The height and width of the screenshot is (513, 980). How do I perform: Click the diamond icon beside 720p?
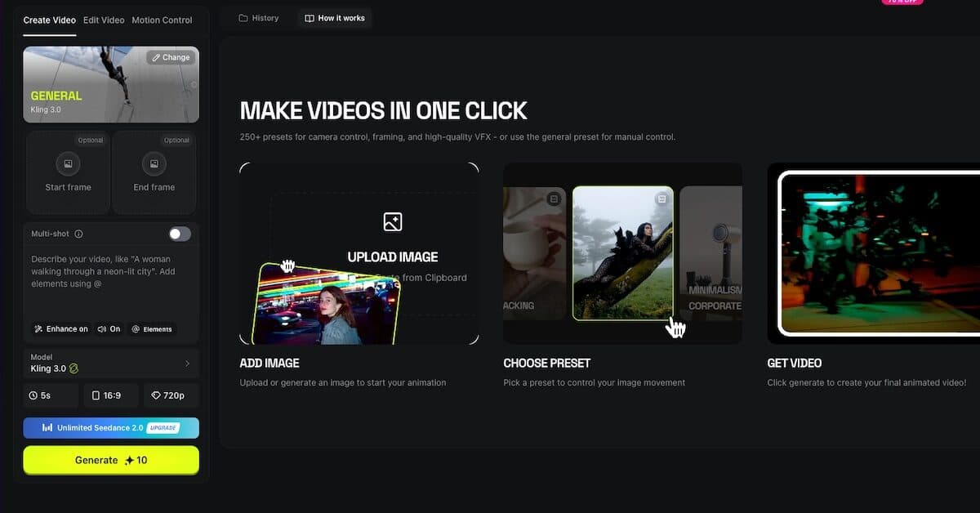click(157, 395)
